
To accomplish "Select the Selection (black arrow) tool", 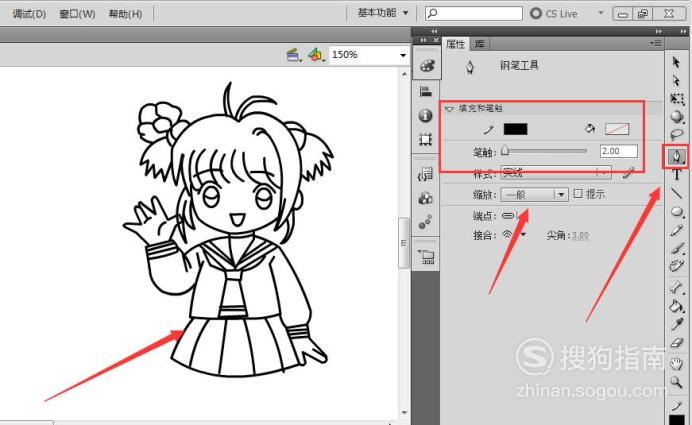I will [676, 62].
